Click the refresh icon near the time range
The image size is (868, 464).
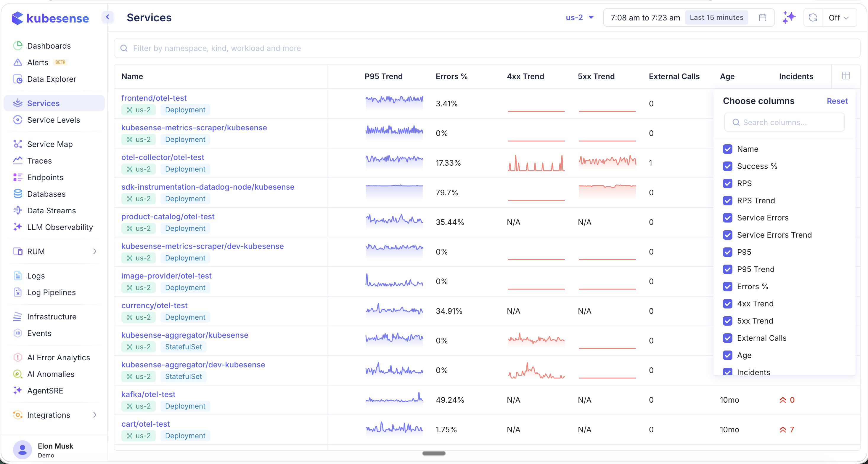(813, 17)
